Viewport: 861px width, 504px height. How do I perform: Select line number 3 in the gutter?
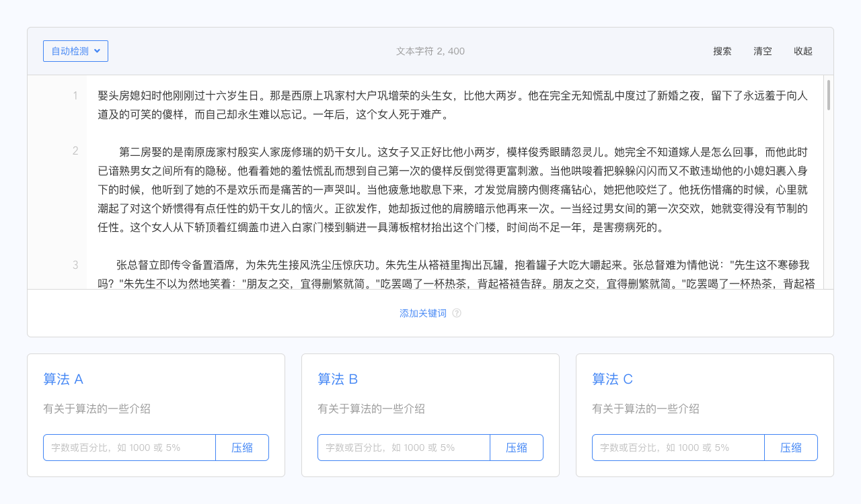point(75,265)
